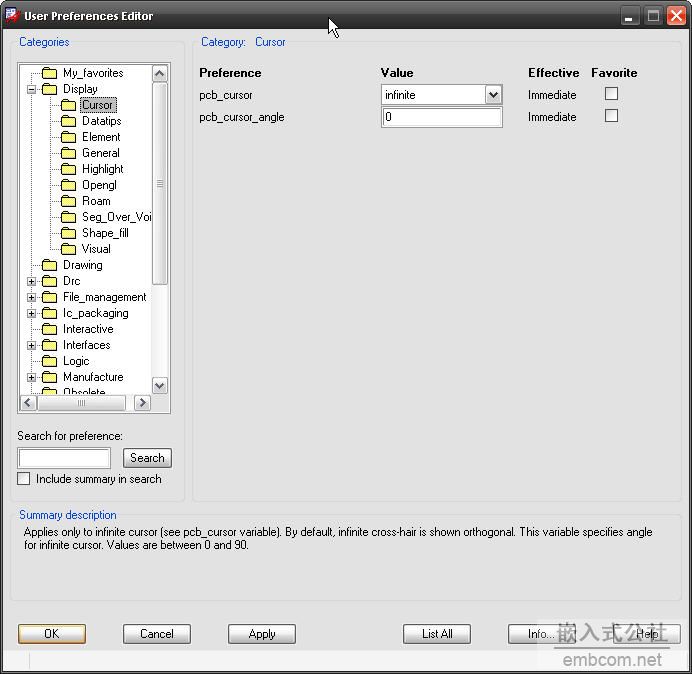Screen dimensions: 692x674
Task: Click the Drawing folder icon
Action: tap(49, 265)
